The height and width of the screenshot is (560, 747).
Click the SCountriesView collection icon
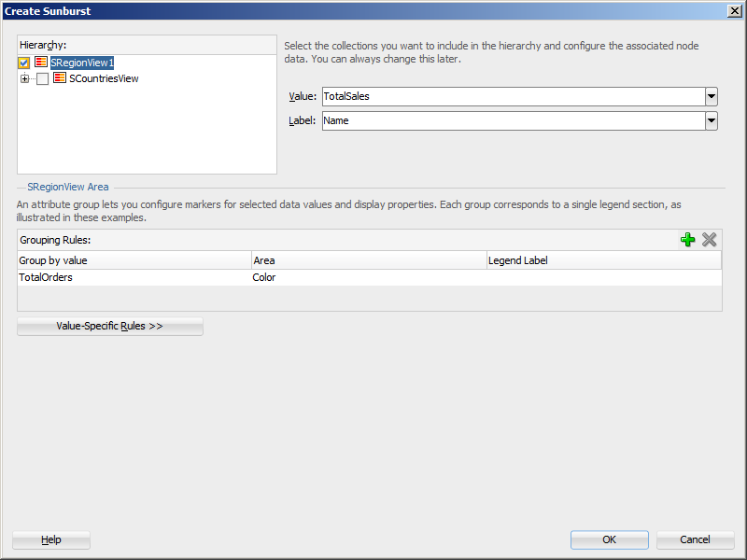[60, 78]
